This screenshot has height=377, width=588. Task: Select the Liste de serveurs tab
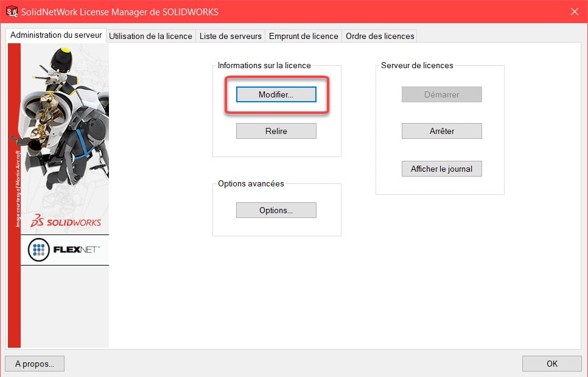[x=230, y=36]
